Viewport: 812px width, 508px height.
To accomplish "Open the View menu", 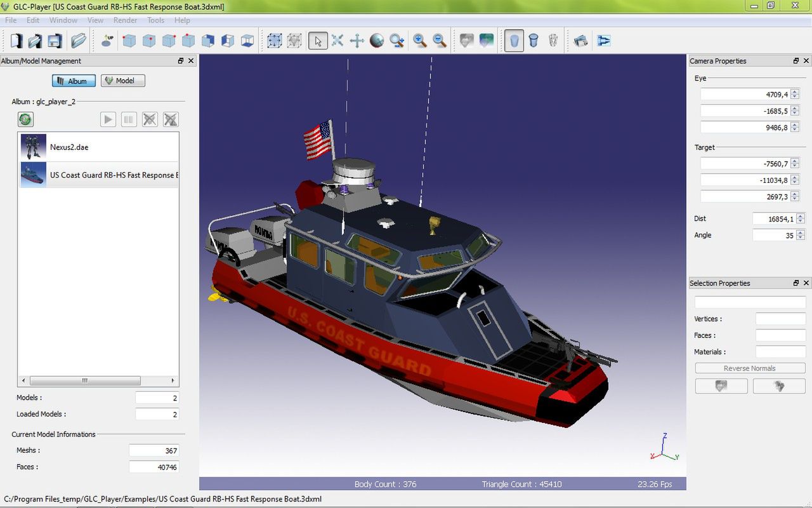I will [x=95, y=20].
